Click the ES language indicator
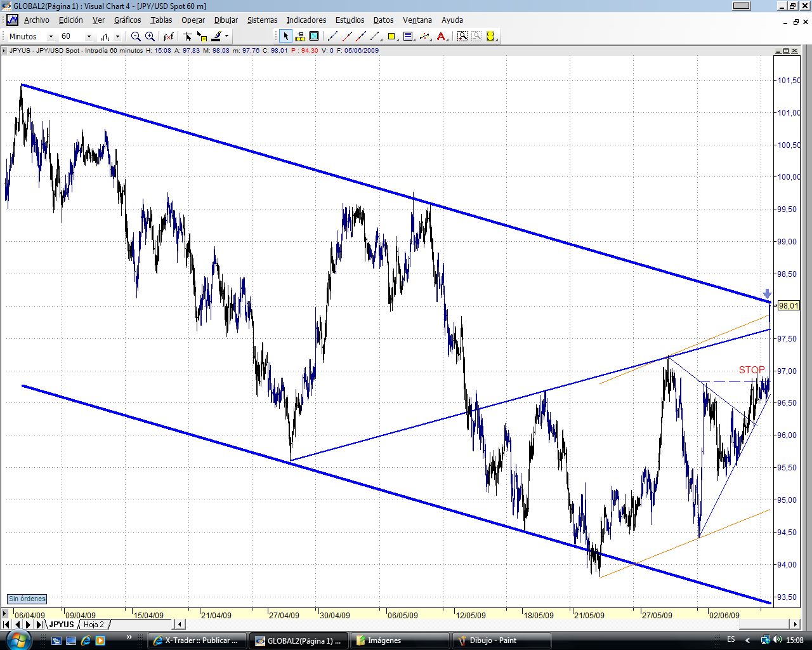Viewport: 812px width, 650px height. (731, 639)
